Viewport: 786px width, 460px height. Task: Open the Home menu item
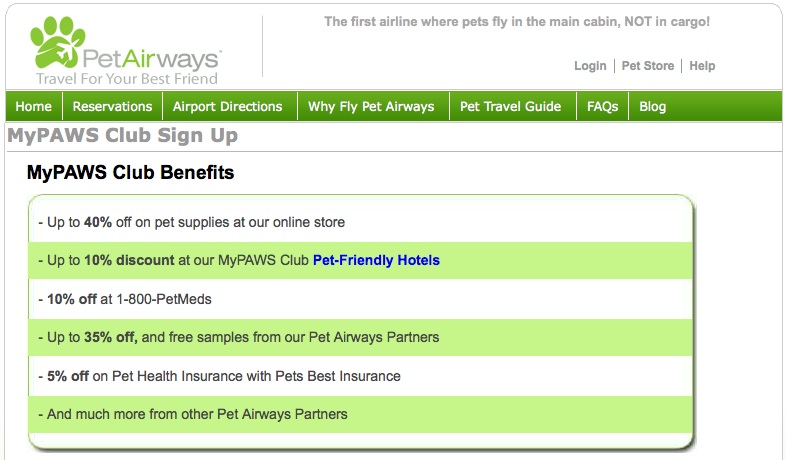point(34,106)
